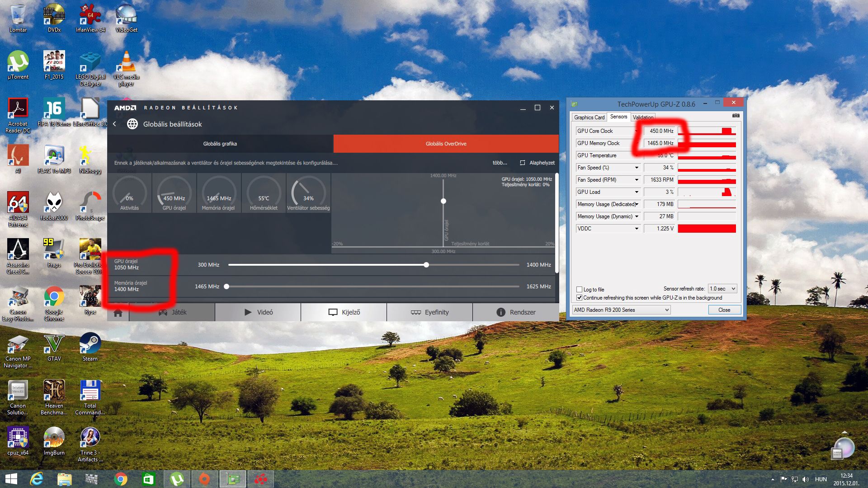Open the Validation tab in GPU-Z
The image size is (868, 488).
point(642,117)
